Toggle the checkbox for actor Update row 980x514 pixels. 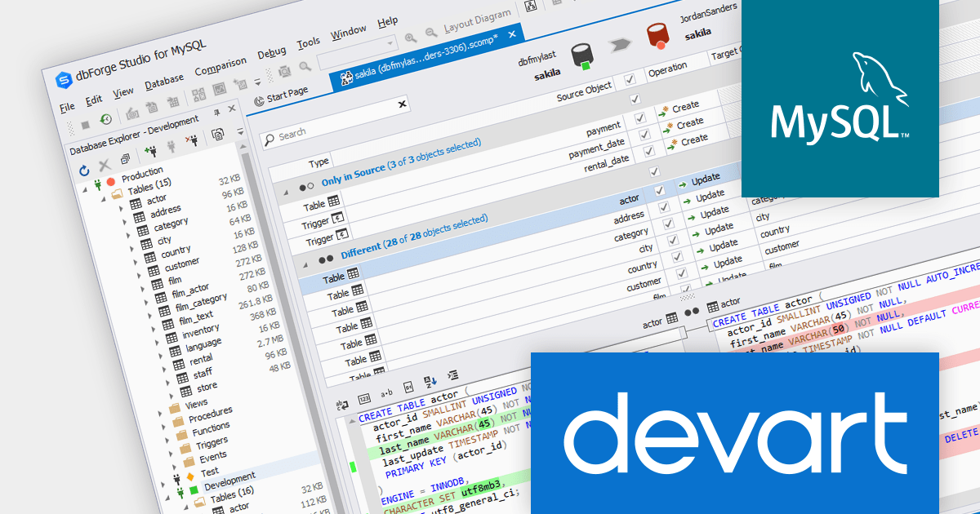tap(658, 190)
